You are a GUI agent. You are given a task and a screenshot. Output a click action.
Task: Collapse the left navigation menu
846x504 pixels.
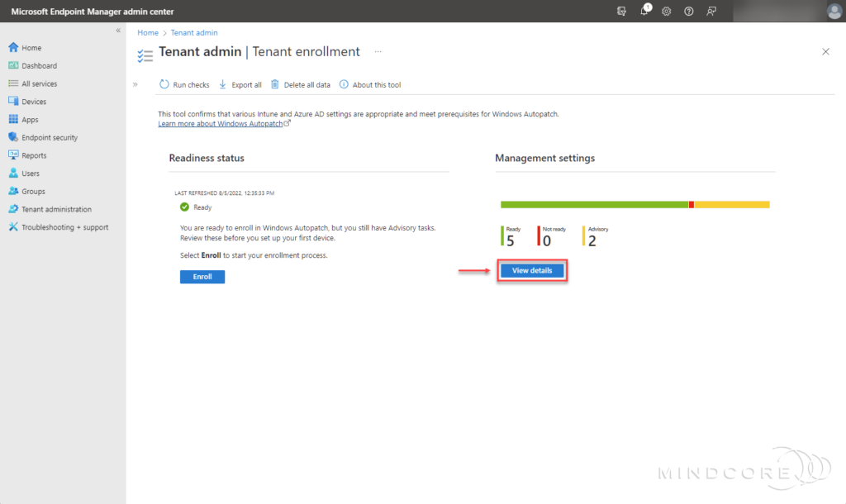(x=118, y=29)
